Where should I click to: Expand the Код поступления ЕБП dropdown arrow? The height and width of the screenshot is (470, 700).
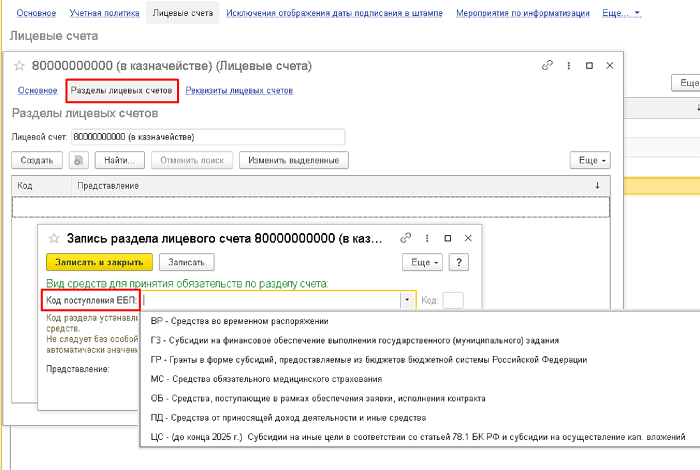407,300
